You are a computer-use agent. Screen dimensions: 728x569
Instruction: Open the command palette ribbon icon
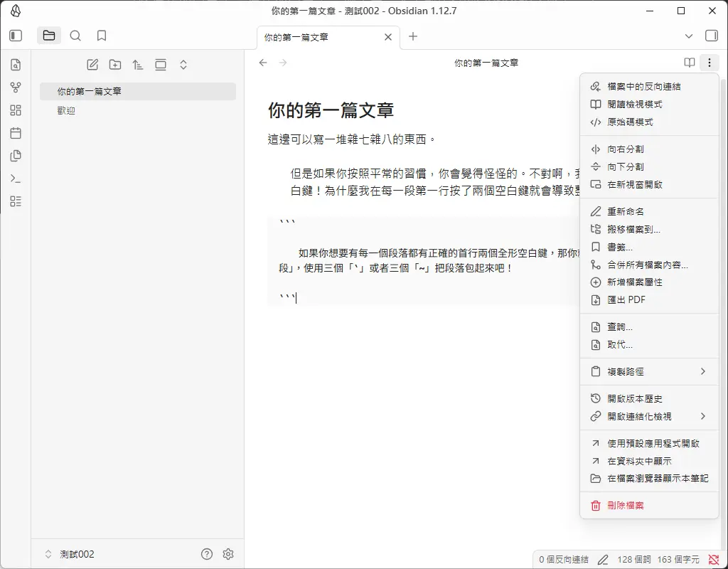tap(16, 179)
